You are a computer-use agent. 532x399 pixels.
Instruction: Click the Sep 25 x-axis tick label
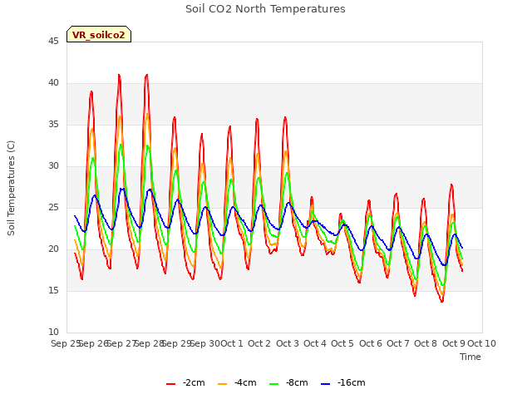(x=66, y=343)
